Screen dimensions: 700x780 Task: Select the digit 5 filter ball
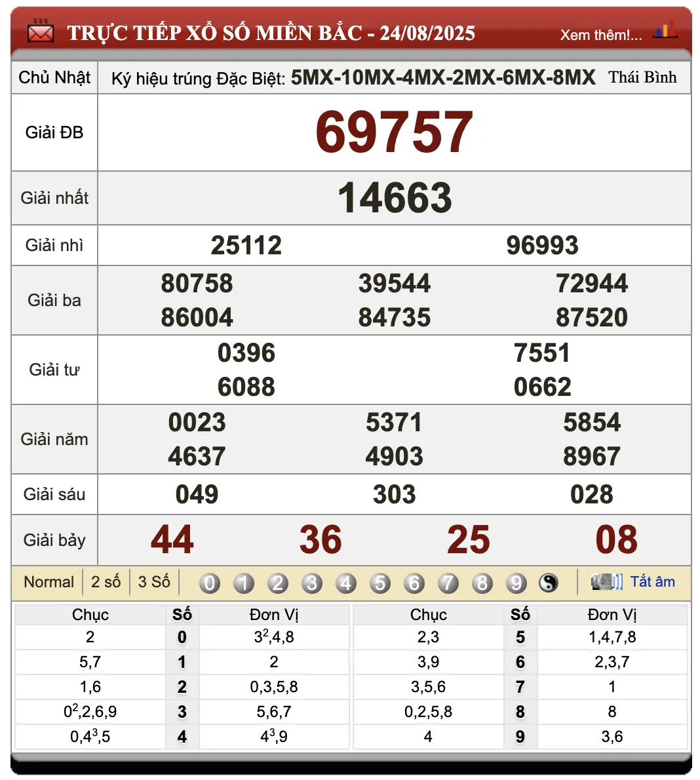coord(380,583)
